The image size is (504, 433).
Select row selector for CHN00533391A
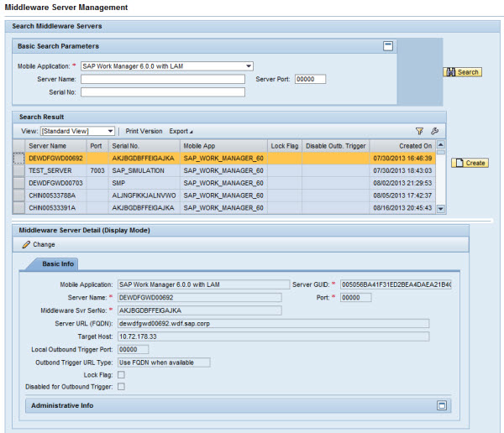[18, 208]
